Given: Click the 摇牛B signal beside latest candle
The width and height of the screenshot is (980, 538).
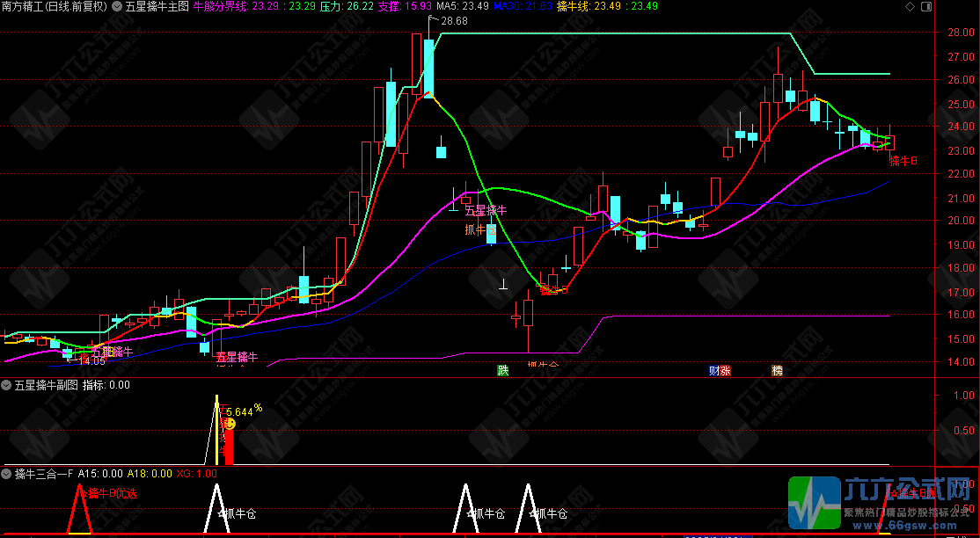Looking at the screenshot, I should pyautogui.click(x=903, y=161).
